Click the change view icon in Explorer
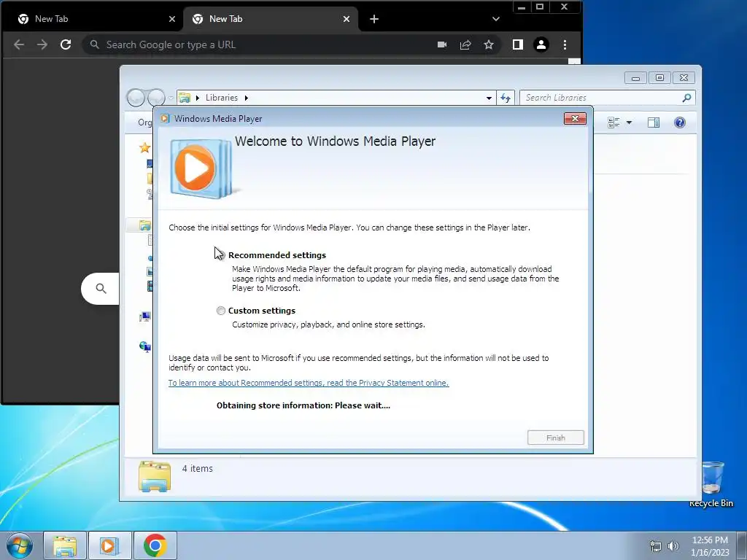Image resolution: width=747 pixels, height=560 pixels. pos(614,122)
